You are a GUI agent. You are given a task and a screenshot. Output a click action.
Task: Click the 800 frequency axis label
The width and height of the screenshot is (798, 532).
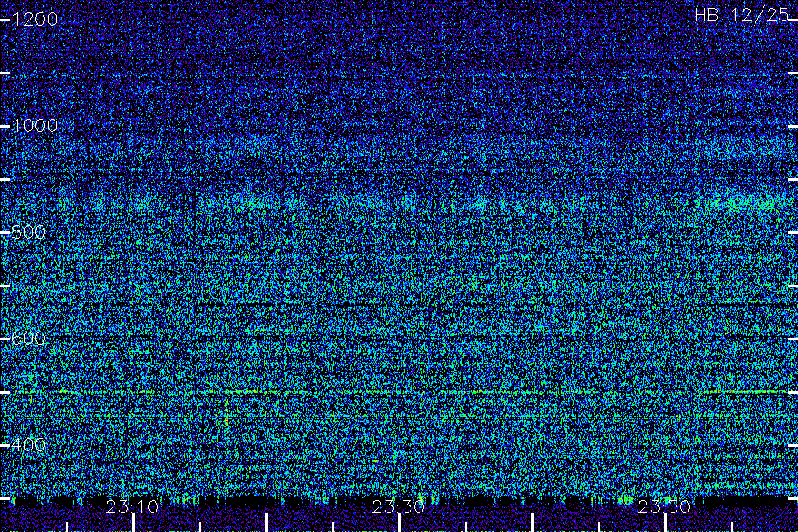click(x=28, y=232)
